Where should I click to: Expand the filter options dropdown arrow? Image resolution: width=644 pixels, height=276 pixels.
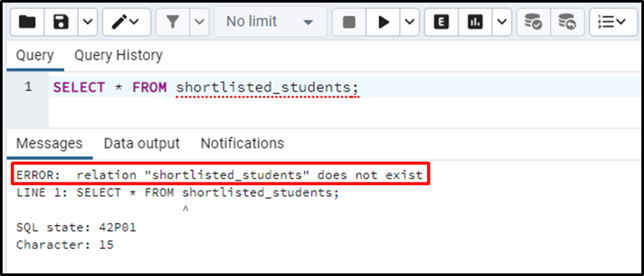tap(199, 22)
